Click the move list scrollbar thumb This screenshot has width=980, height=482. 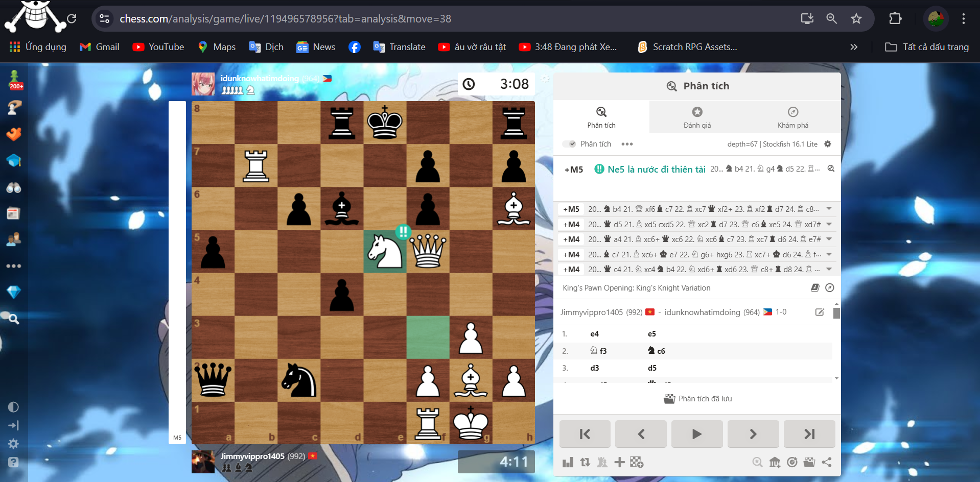[x=836, y=312]
